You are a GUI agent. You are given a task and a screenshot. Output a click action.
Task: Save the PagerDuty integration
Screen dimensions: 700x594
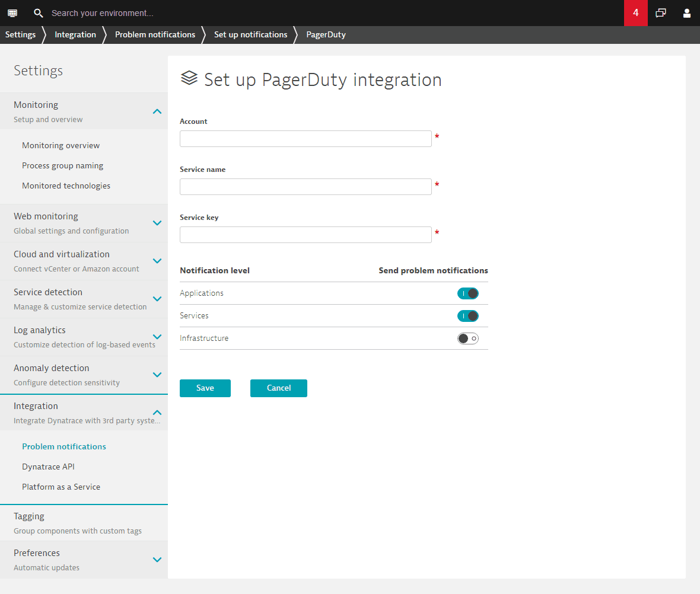pos(205,388)
